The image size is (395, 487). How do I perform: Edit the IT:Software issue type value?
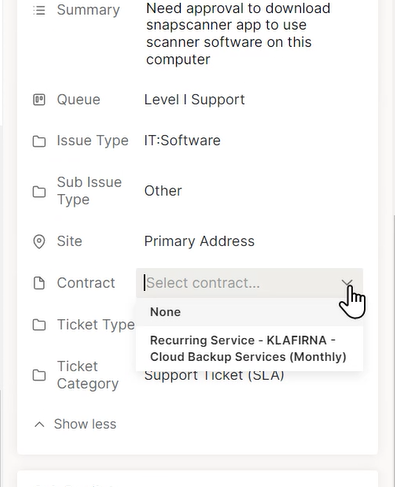[182, 140]
